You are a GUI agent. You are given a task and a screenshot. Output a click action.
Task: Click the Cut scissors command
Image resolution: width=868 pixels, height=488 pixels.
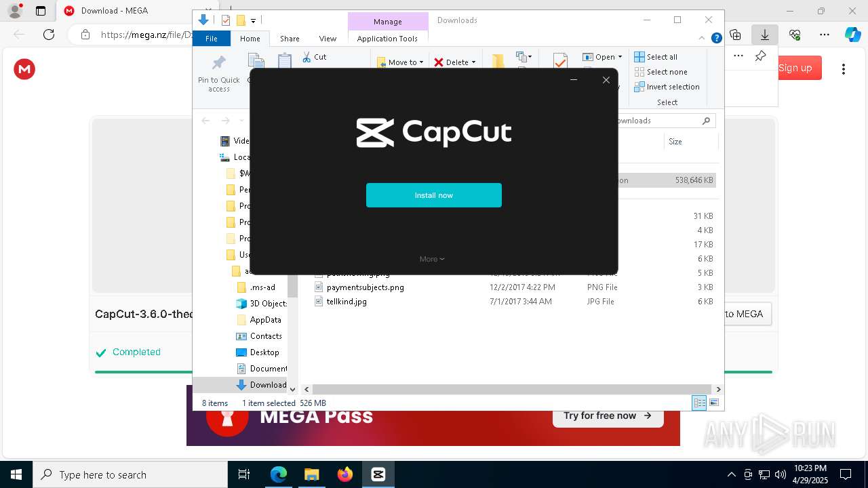pos(315,57)
